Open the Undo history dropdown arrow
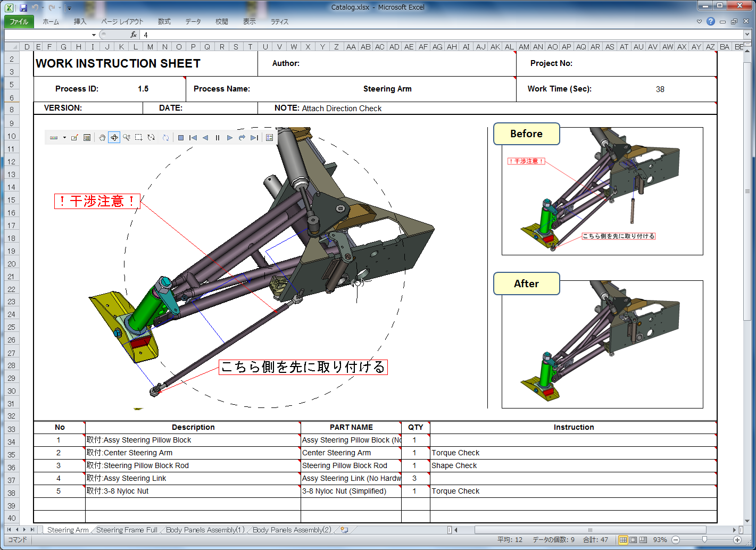Image resolution: width=756 pixels, height=550 pixels. tap(43, 8)
